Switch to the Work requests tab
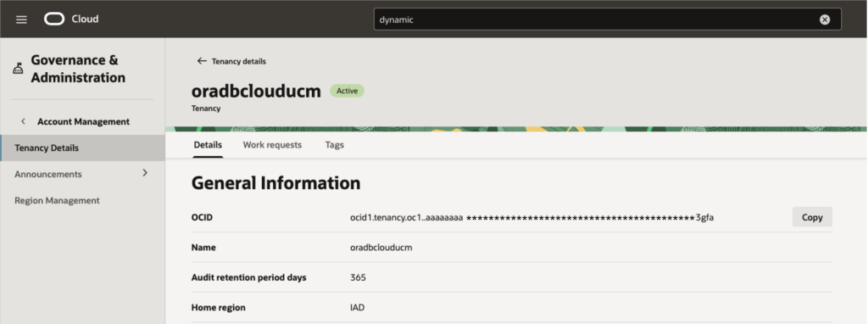Viewport: 868px width, 324px height. [272, 145]
